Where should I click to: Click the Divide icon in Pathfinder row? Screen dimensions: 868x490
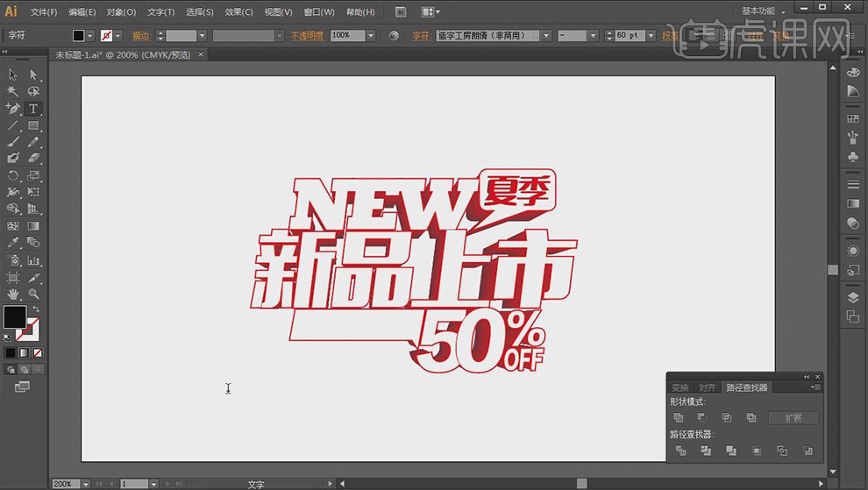click(x=680, y=451)
